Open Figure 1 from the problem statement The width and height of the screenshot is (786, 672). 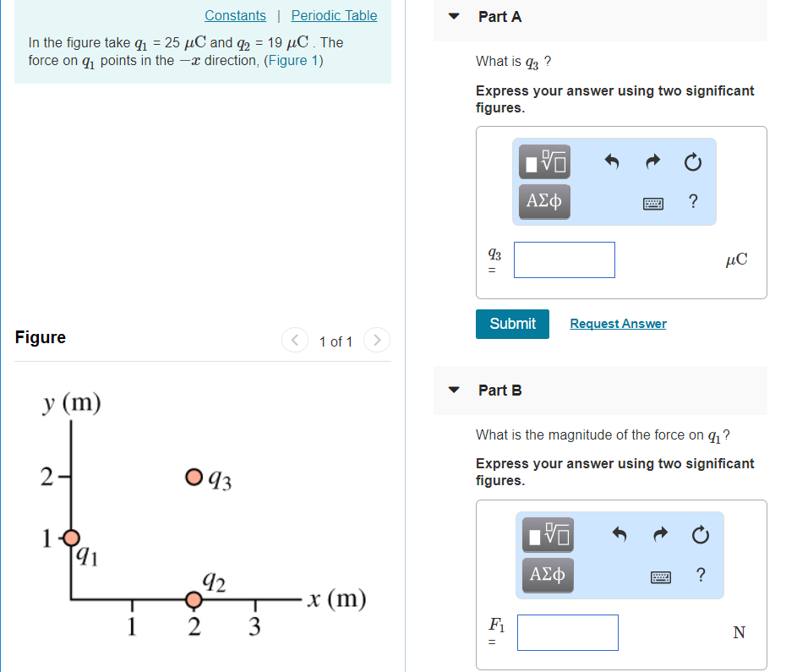(294, 60)
